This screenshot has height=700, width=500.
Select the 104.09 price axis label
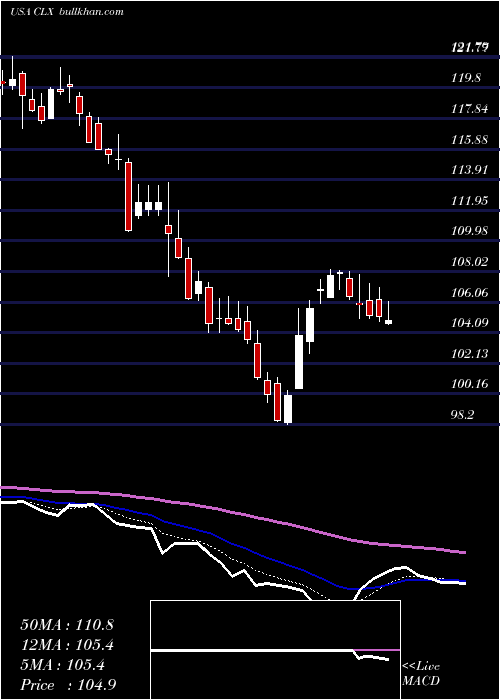coord(470,323)
